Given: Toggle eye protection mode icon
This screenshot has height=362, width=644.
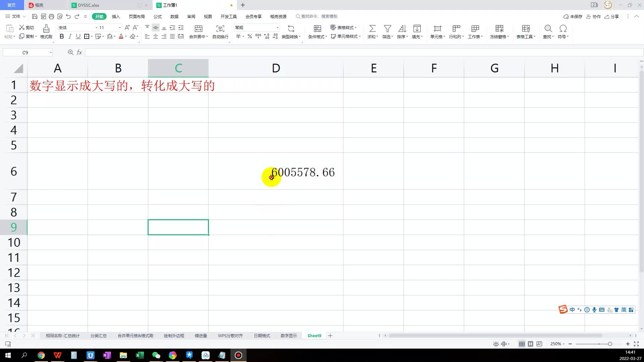Looking at the screenshot, I should coord(496,344).
